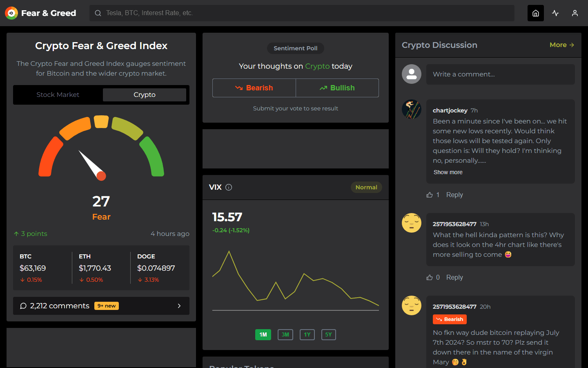Select the 1Y chart range

click(x=307, y=334)
